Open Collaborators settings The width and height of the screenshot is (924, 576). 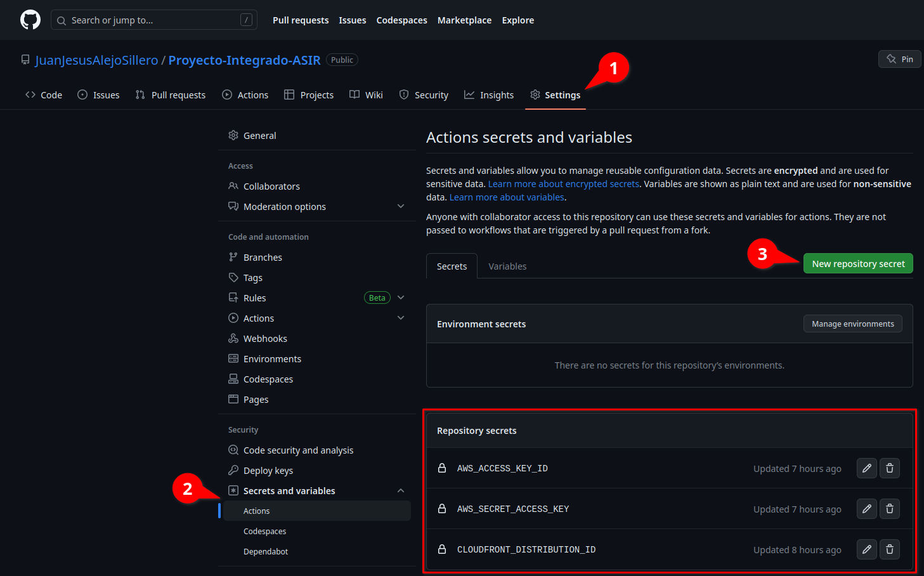click(317, 186)
